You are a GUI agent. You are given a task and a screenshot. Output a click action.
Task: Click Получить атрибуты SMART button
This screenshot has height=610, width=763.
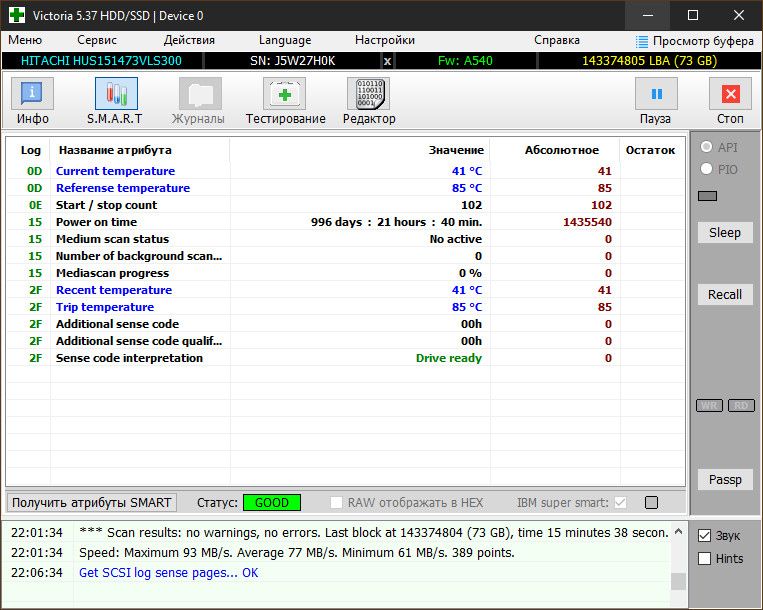91,502
